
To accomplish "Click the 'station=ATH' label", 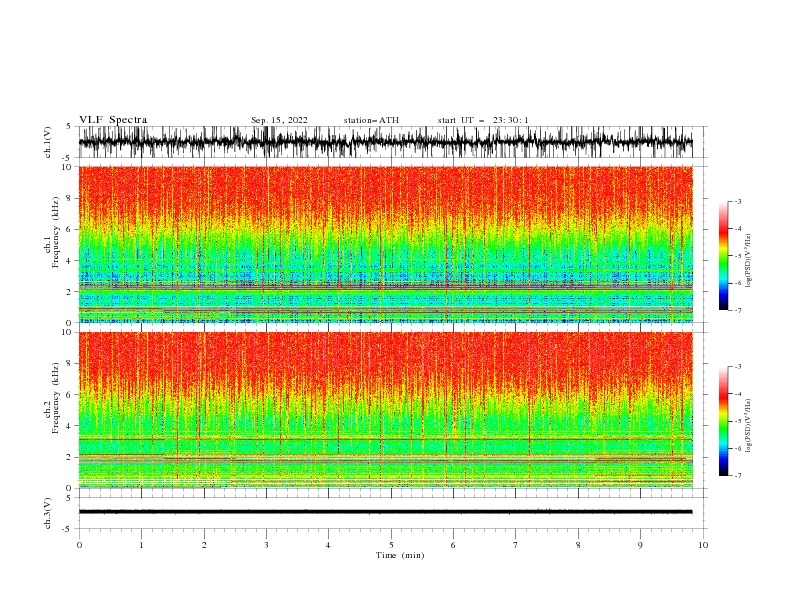I will click(371, 120).
